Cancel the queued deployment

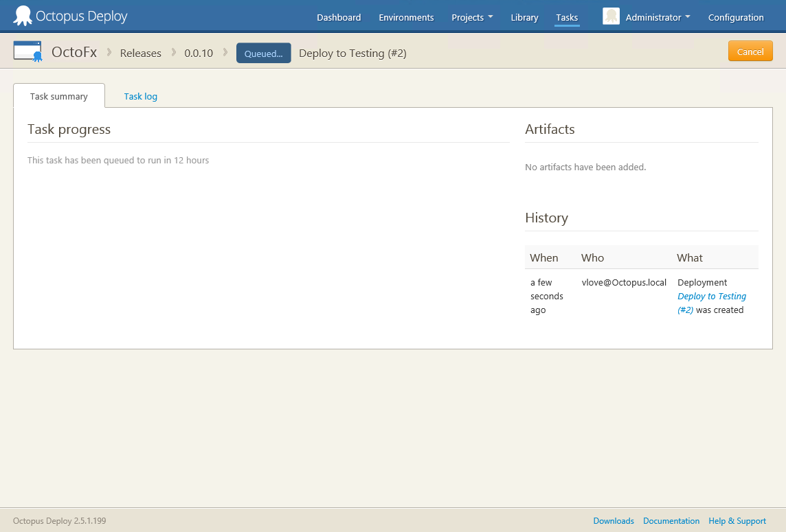click(750, 51)
